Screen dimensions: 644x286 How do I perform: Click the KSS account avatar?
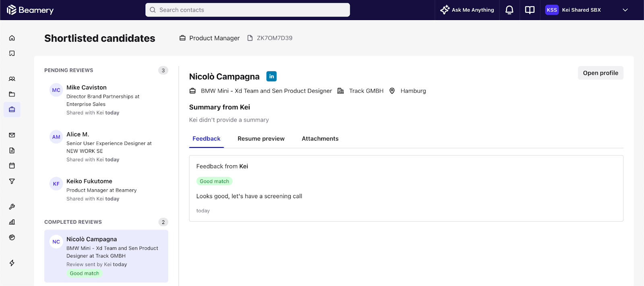(552, 10)
